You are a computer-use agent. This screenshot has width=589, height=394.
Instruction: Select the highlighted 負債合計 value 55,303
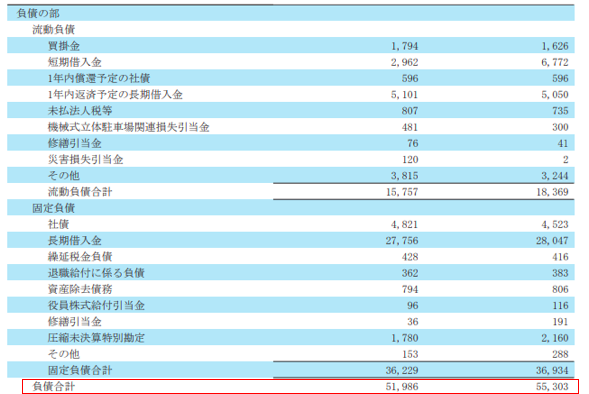click(x=552, y=386)
